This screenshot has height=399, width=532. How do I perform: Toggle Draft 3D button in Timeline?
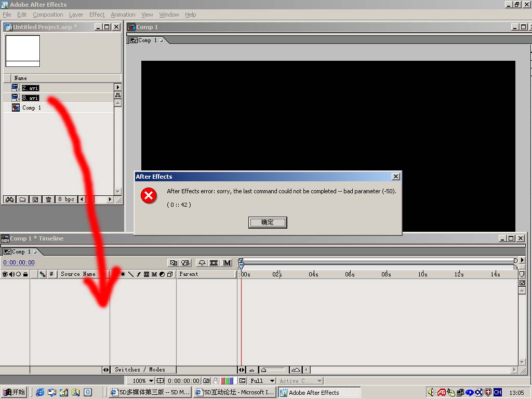coord(185,263)
